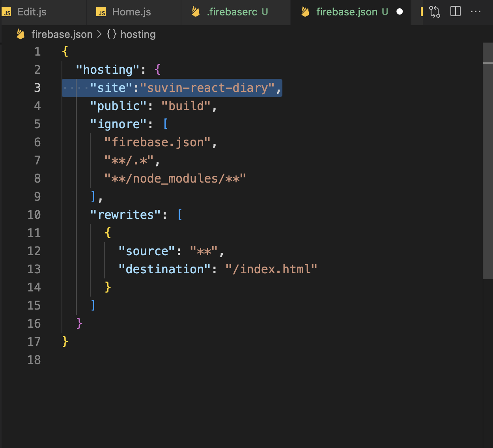Click the curly-braces icon beside hosting breadcrumb
493x448 pixels.
point(111,34)
